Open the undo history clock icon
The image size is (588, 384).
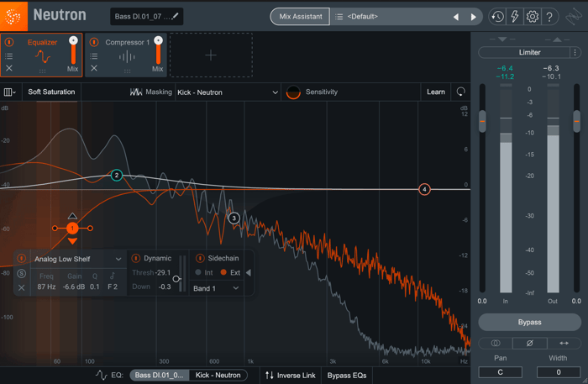[x=497, y=17]
